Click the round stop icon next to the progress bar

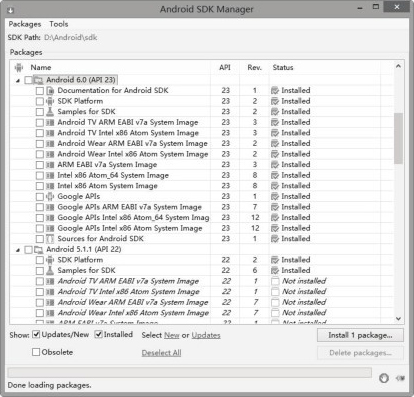pos(384,378)
